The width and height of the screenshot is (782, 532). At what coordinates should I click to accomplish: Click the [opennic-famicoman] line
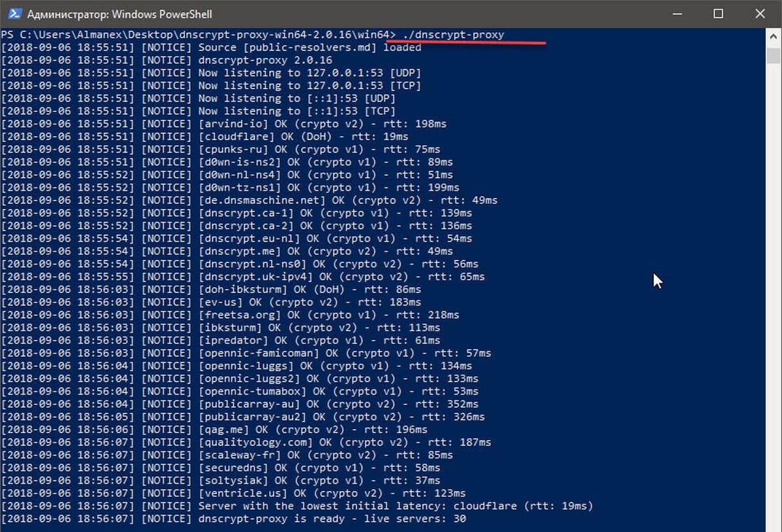(246, 353)
